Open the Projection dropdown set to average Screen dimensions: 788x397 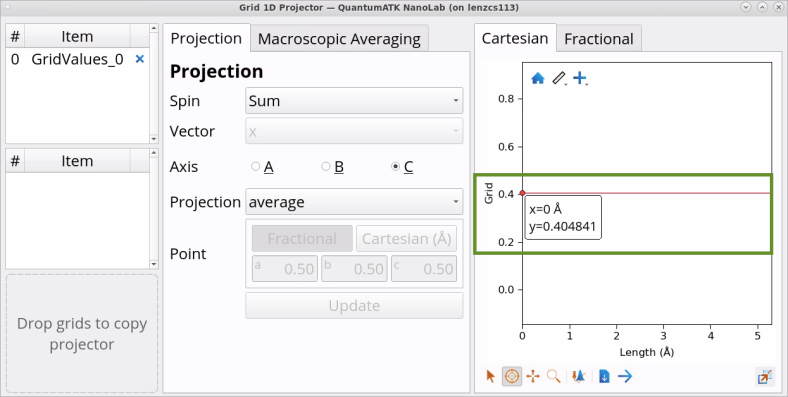[x=354, y=202]
